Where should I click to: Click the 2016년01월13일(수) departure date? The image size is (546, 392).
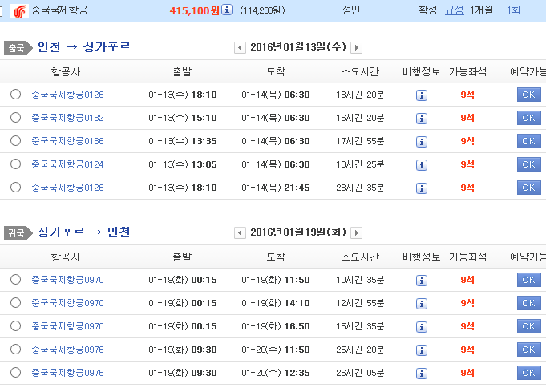(x=298, y=47)
